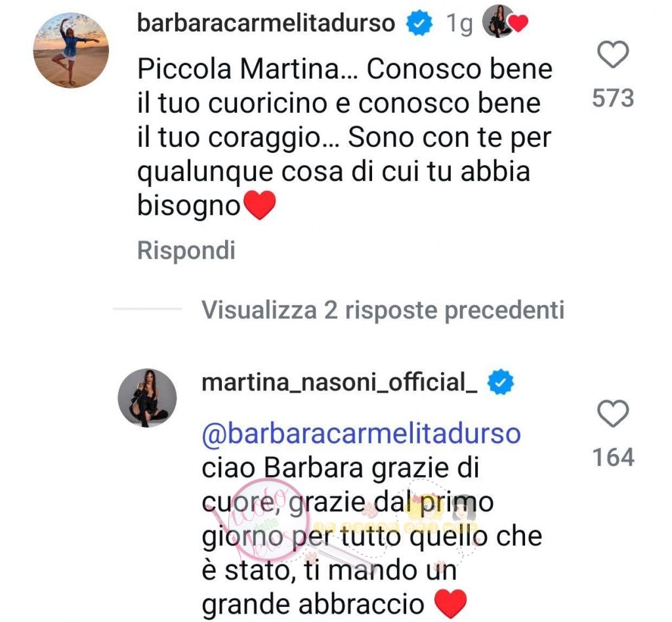Click the 1g timestamp
The image size is (672, 622).
point(460,24)
